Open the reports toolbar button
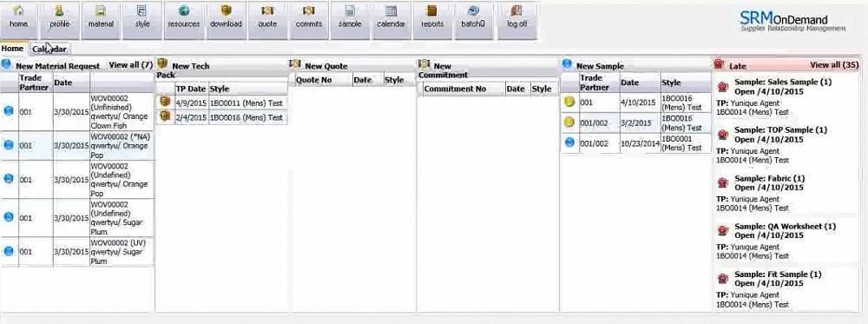This screenshot has height=324, width=868. coord(432,20)
